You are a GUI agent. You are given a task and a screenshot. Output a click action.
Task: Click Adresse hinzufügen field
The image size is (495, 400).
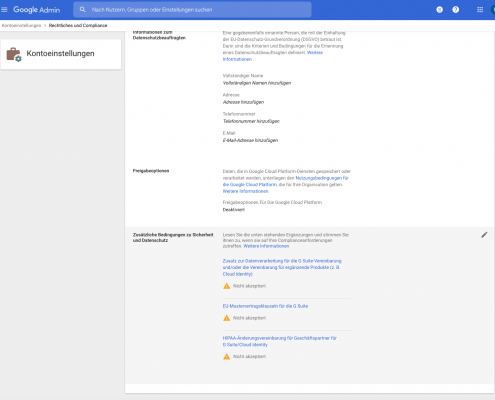click(243, 102)
